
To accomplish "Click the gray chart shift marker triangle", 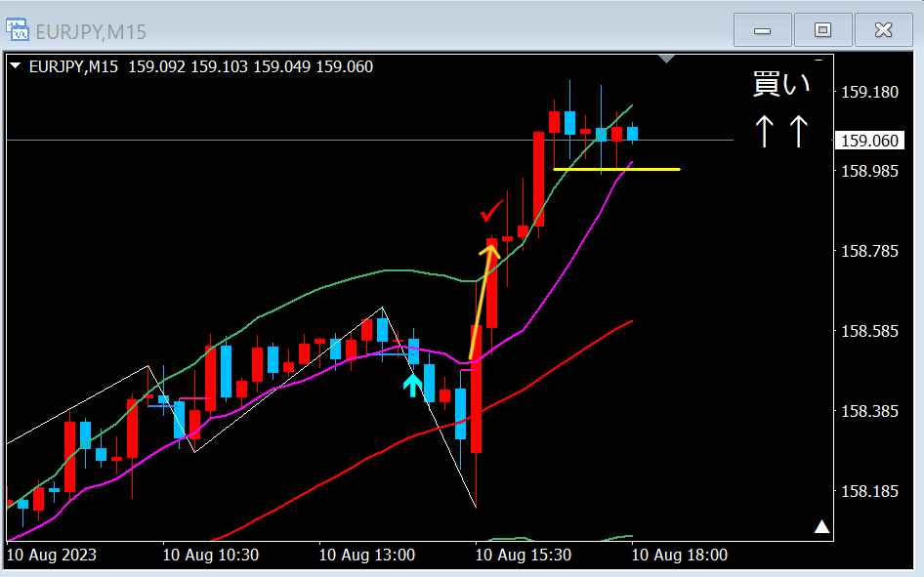I will pos(666,59).
